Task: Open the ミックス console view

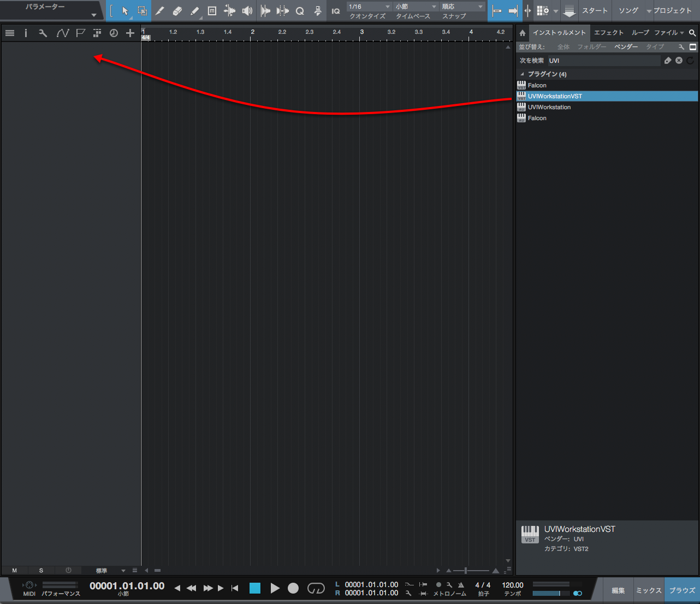Action: tap(649, 590)
